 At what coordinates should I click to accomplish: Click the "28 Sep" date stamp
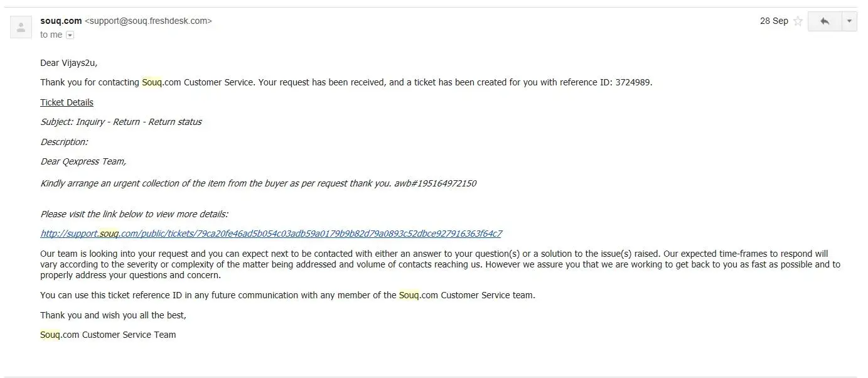(774, 21)
